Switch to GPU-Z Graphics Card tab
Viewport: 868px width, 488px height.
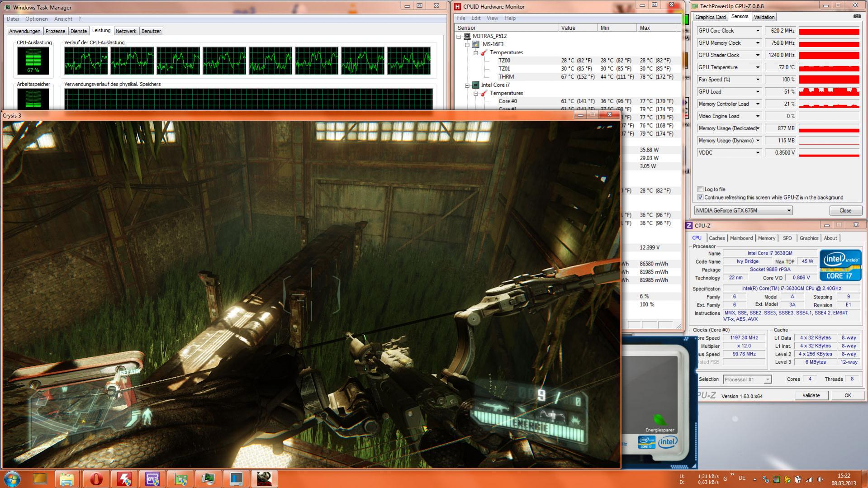[x=710, y=17]
